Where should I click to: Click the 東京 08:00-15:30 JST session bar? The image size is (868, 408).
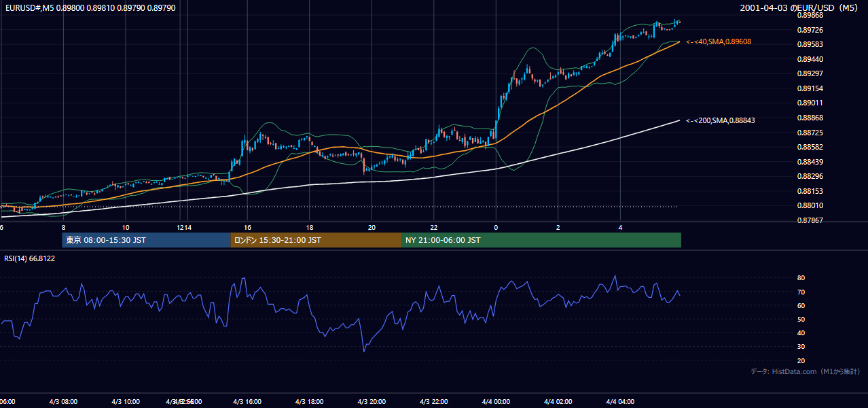click(x=147, y=240)
